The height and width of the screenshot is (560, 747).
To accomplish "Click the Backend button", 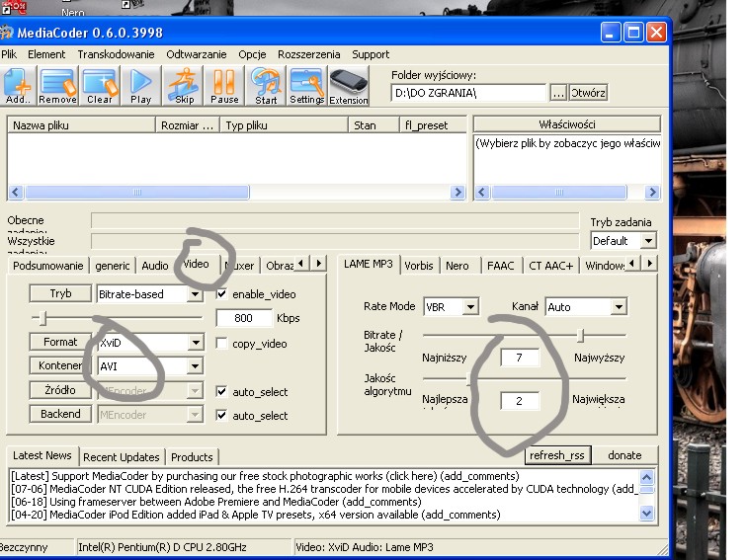I will coord(60,414).
